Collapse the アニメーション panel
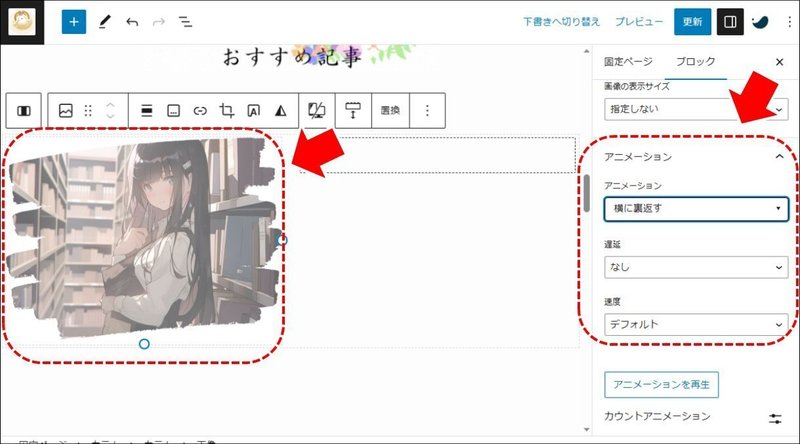 (x=696, y=157)
